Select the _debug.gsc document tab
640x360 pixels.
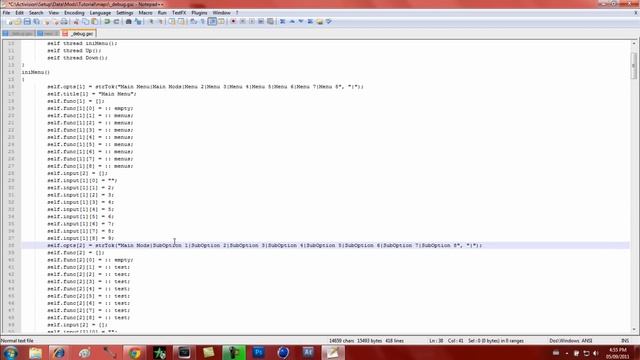[x=79, y=33]
